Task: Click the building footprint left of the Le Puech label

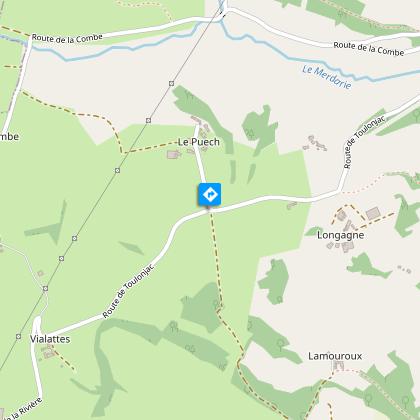Action: coord(173,154)
